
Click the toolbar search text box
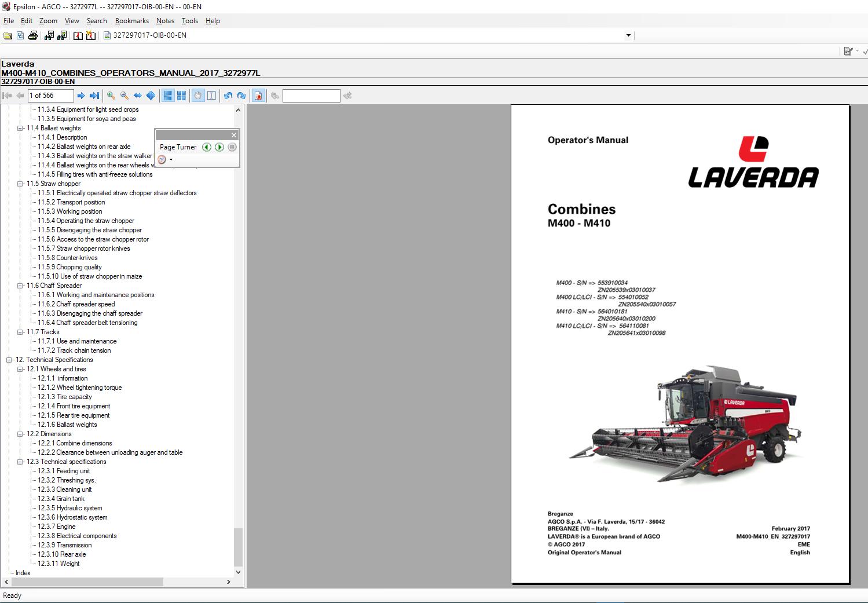(x=311, y=96)
